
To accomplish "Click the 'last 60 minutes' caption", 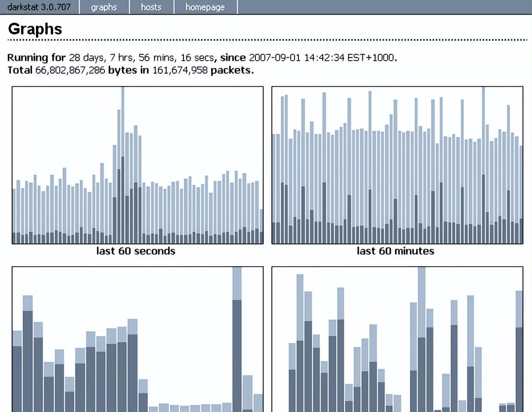I will 395,251.
